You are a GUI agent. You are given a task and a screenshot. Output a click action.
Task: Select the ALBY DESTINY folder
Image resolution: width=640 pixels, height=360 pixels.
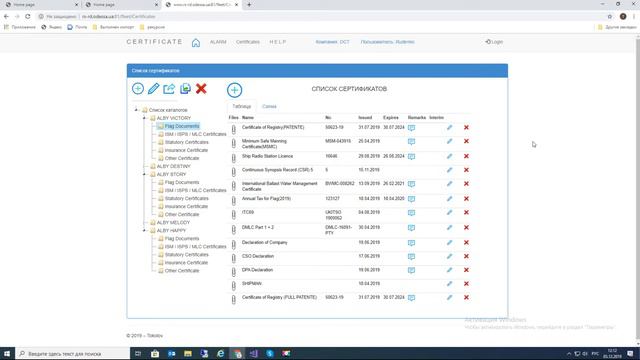tap(174, 167)
